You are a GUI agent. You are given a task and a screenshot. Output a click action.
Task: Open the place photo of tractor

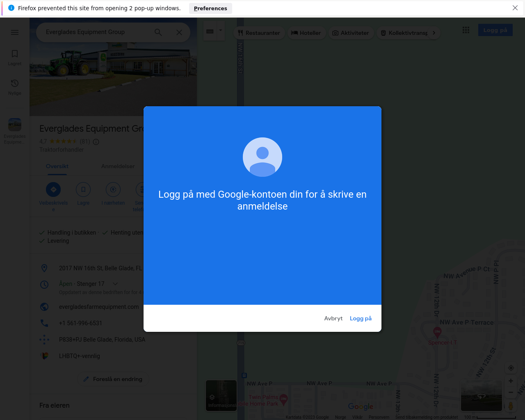pos(113,67)
